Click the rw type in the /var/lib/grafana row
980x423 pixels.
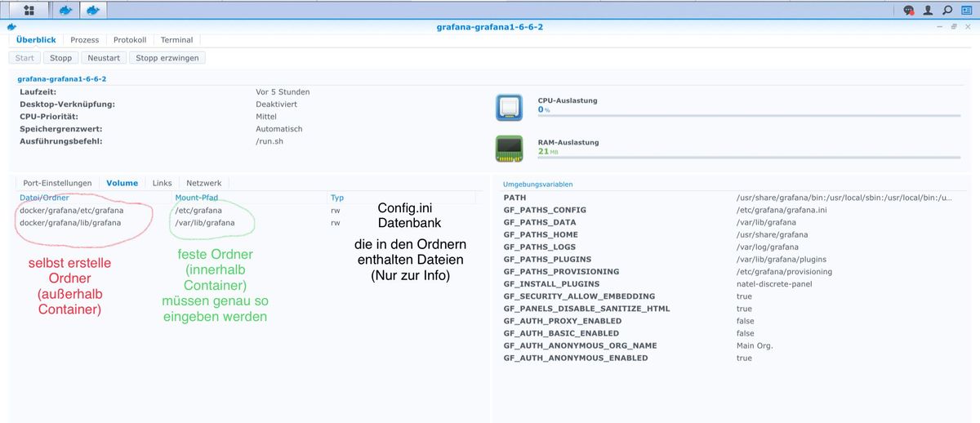[336, 222]
